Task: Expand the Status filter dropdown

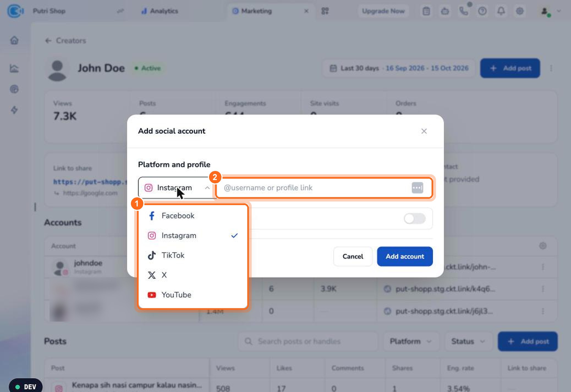Action: click(x=468, y=341)
